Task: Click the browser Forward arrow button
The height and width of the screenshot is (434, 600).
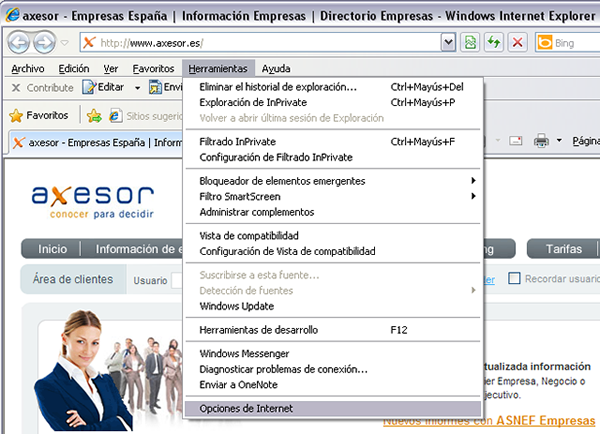Action: pos(44,42)
